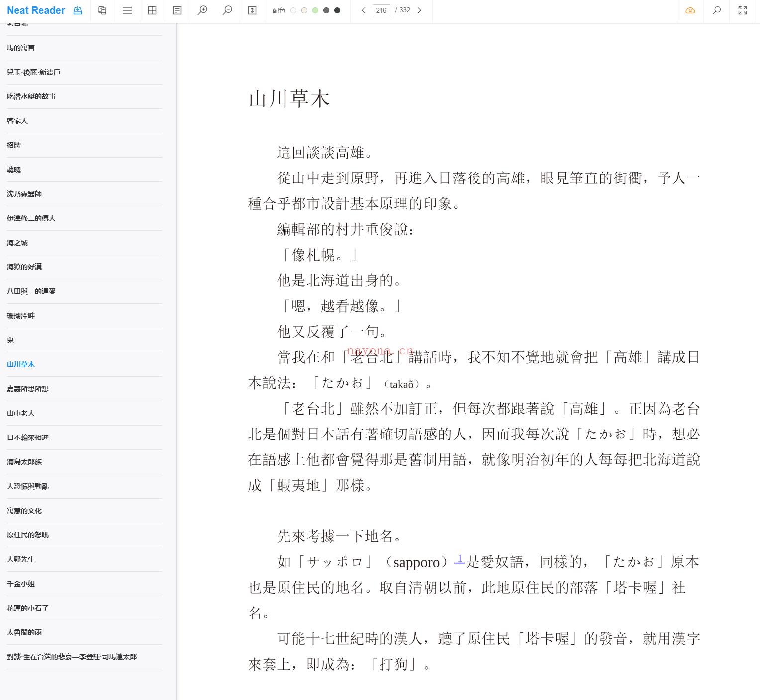Select the dark gray color theme swatch
Image resolution: width=760 pixels, height=700 pixels.
point(326,10)
